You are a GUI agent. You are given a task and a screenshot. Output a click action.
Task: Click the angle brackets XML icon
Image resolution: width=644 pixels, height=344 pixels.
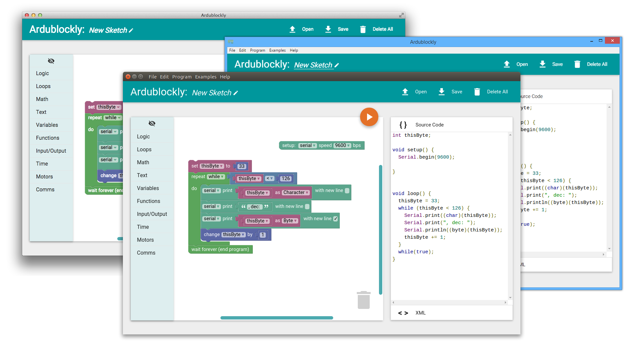pyautogui.click(x=403, y=313)
